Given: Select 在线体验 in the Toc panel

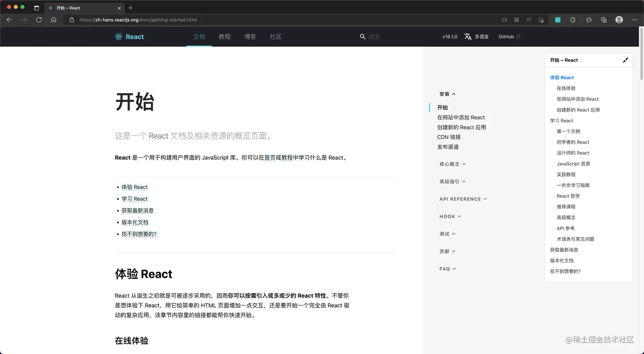Looking at the screenshot, I should click(566, 88).
